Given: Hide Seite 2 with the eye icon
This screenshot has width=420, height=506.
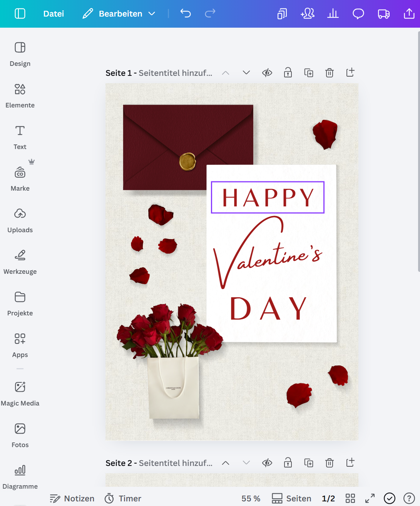Looking at the screenshot, I should (x=267, y=462).
